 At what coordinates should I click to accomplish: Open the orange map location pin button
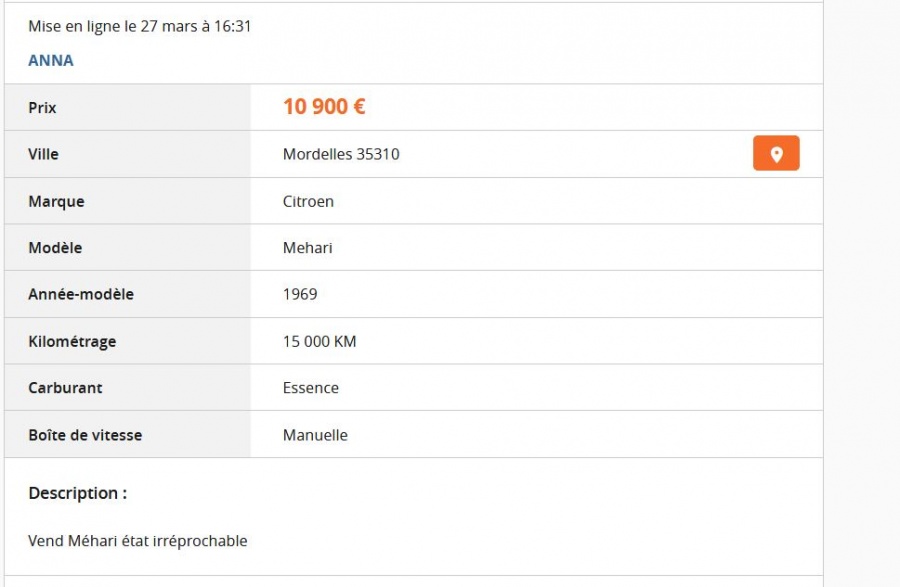click(776, 153)
